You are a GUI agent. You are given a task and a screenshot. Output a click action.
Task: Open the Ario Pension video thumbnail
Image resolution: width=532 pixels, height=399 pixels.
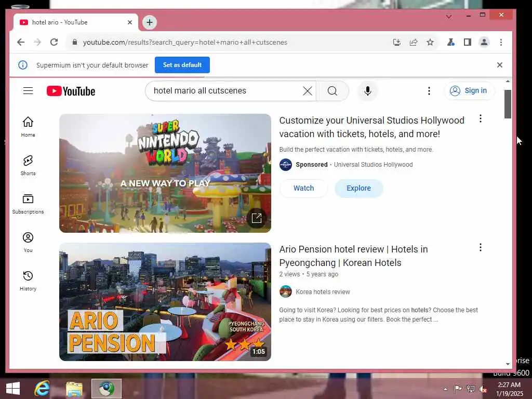coord(165,302)
